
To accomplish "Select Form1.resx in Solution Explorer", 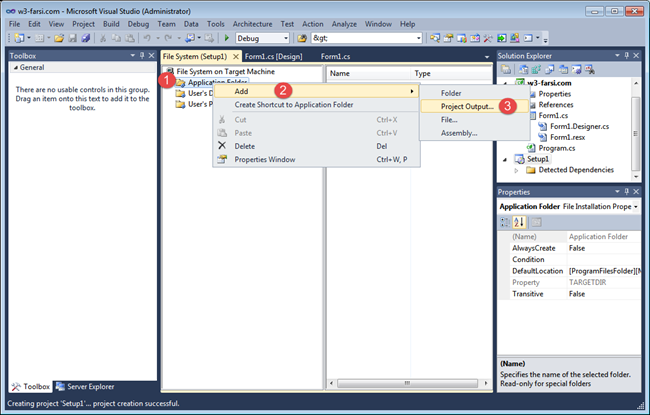I will (568, 137).
